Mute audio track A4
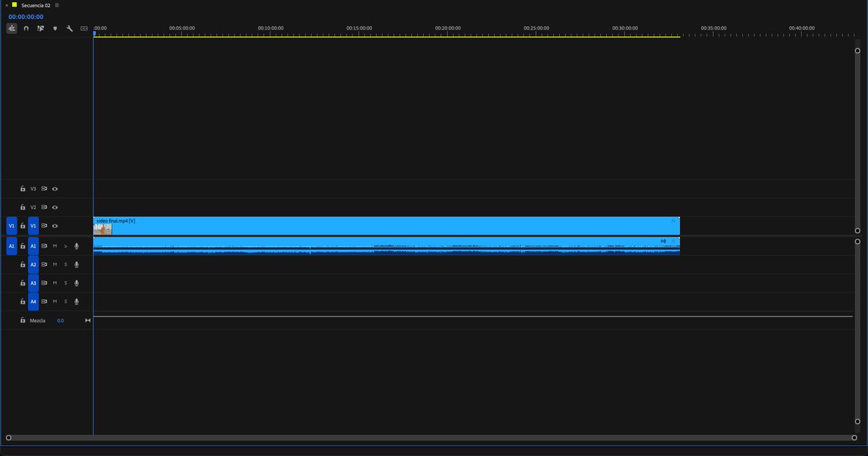 [55, 301]
